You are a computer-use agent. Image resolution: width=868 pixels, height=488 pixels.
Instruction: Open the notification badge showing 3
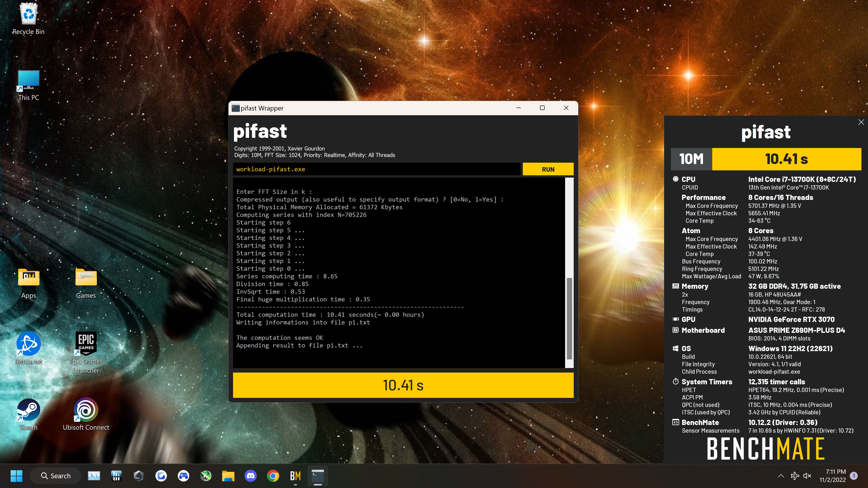click(854, 476)
